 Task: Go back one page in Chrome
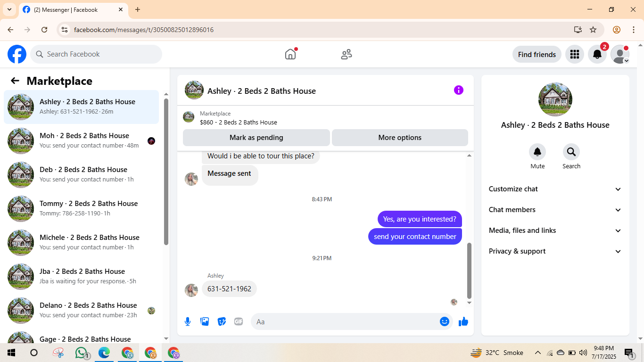[x=10, y=30]
